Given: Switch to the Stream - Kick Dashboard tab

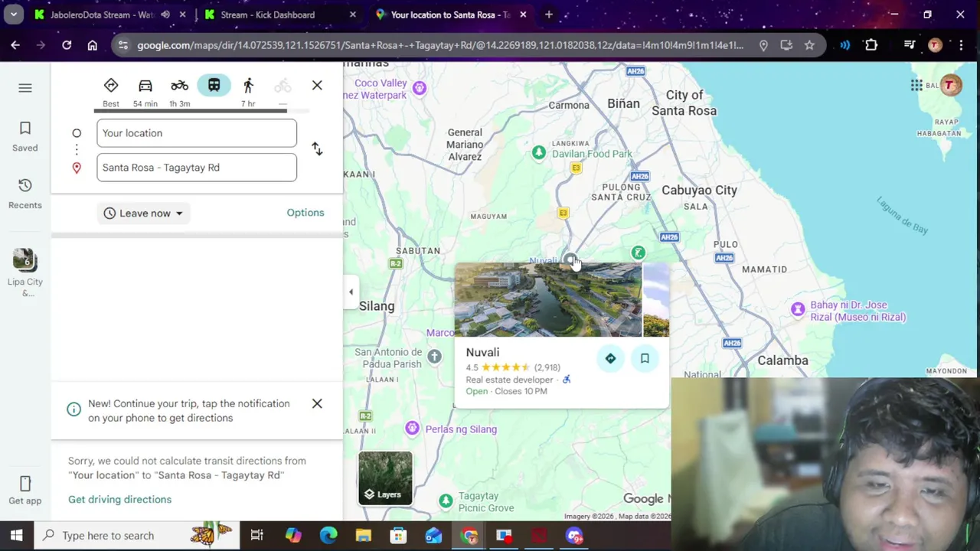Looking at the screenshot, I should coord(268,15).
